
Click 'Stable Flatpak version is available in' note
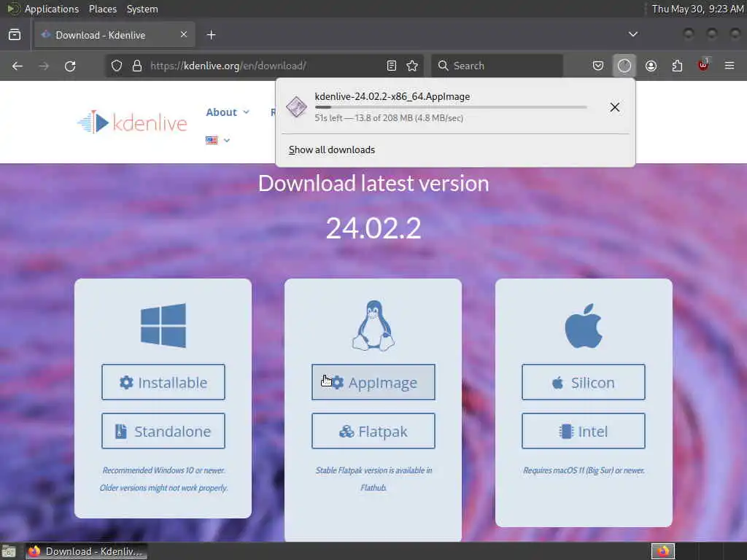pyautogui.click(x=373, y=470)
